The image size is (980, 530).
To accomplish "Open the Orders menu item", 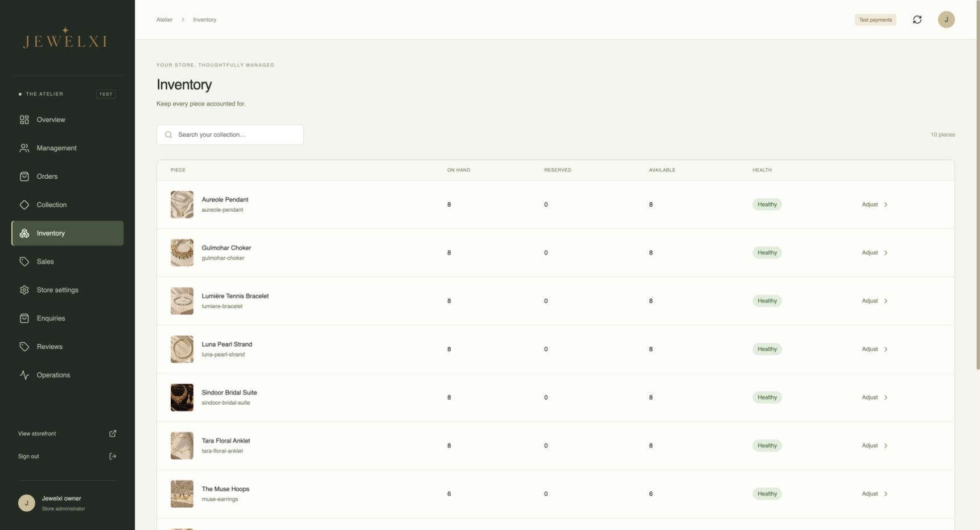I will (67, 176).
